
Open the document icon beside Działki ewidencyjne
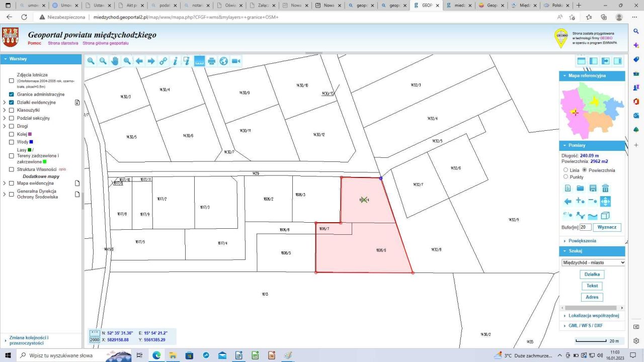coord(77,103)
